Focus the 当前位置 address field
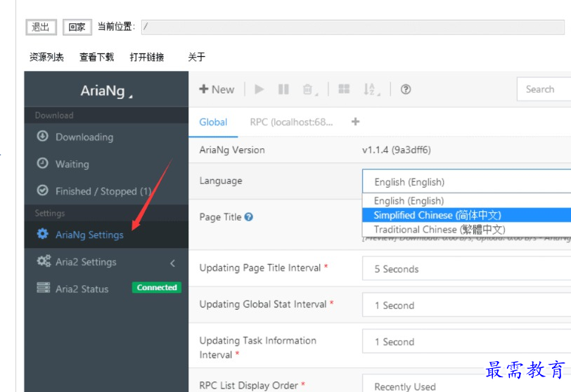The image size is (571, 392). pyautogui.click(x=352, y=27)
